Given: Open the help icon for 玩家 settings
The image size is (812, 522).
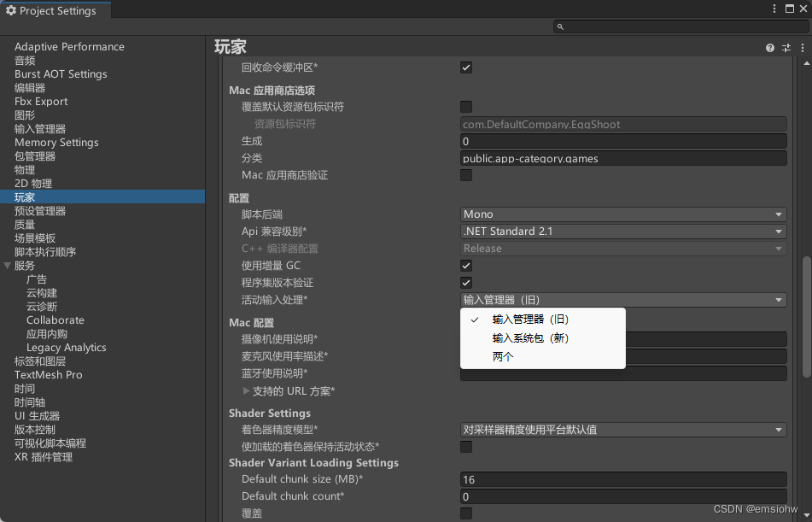Looking at the screenshot, I should tap(770, 48).
